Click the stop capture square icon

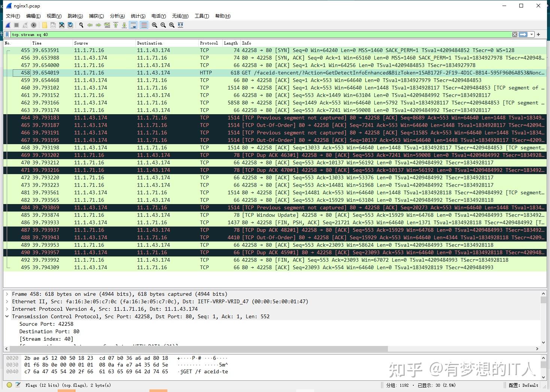click(x=16, y=25)
